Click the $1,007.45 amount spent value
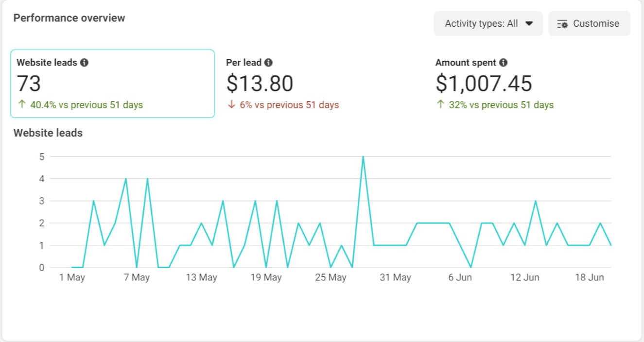 tap(484, 84)
